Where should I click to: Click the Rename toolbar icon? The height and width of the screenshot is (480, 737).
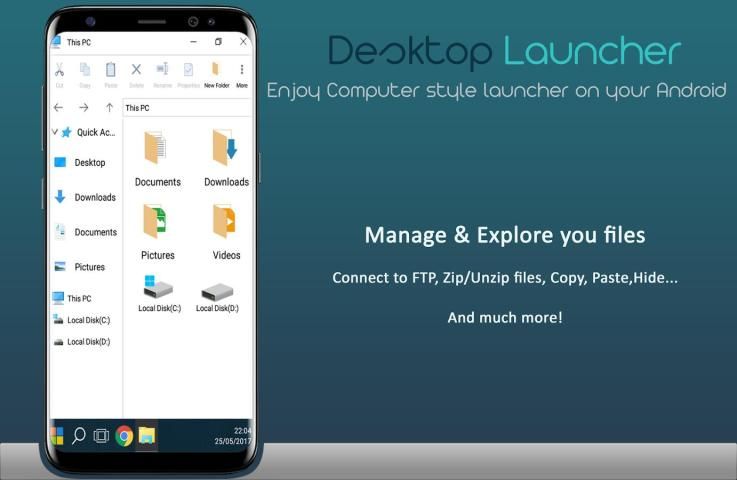(x=162, y=72)
